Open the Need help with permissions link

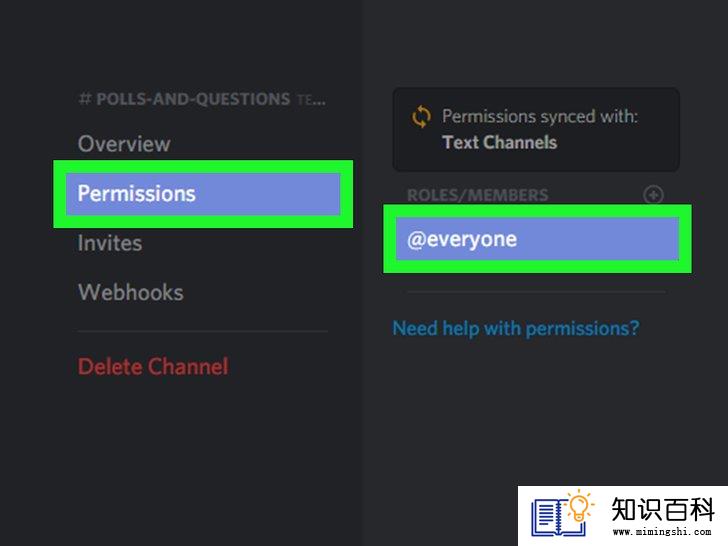516,328
